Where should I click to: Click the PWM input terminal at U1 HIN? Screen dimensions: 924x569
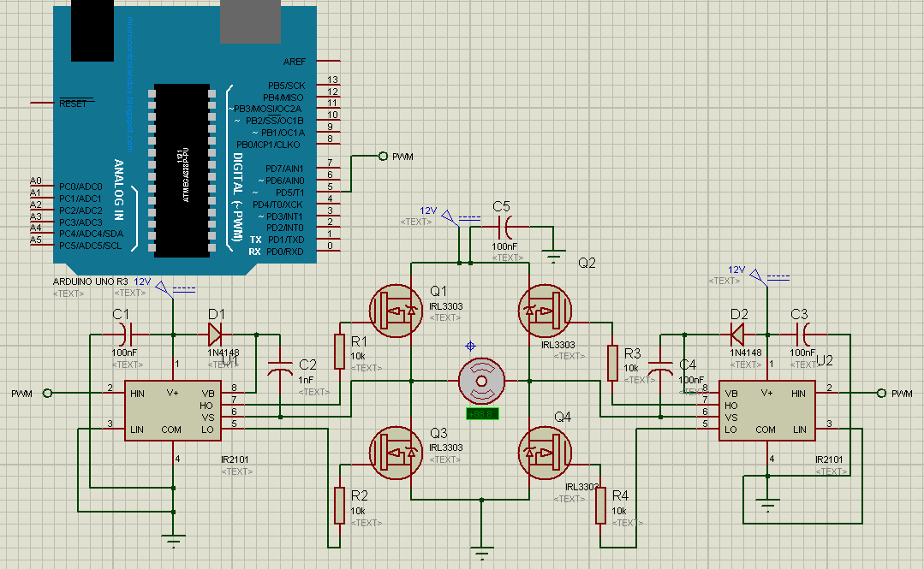click(x=48, y=393)
